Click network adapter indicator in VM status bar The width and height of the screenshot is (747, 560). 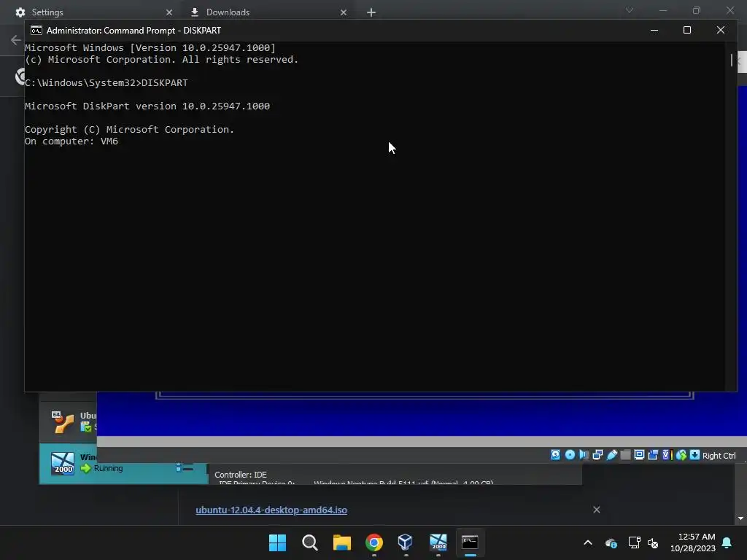[x=597, y=455]
